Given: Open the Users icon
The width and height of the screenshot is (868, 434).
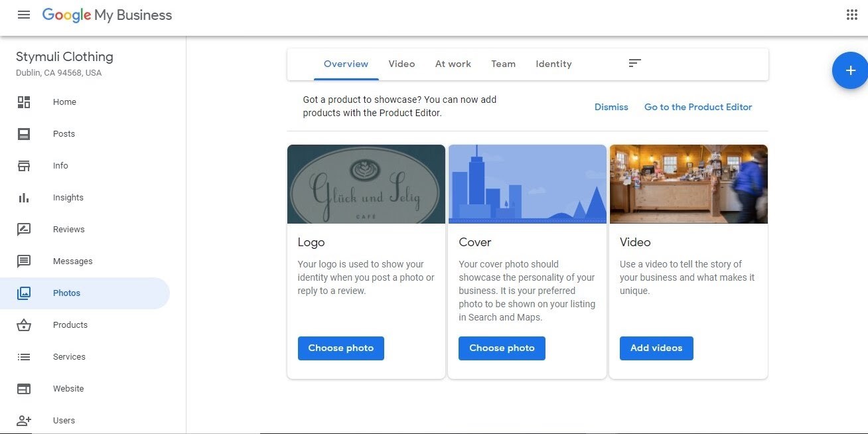Looking at the screenshot, I should pyautogui.click(x=24, y=420).
